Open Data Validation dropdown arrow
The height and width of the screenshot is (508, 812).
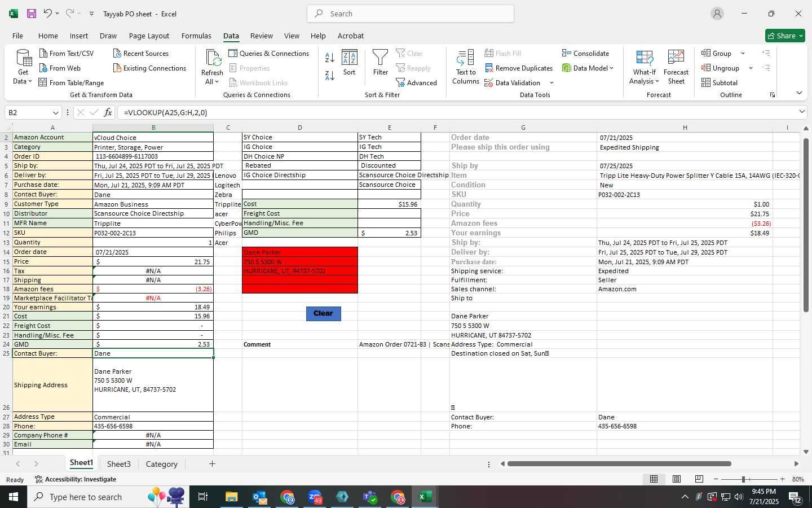click(x=551, y=82)
